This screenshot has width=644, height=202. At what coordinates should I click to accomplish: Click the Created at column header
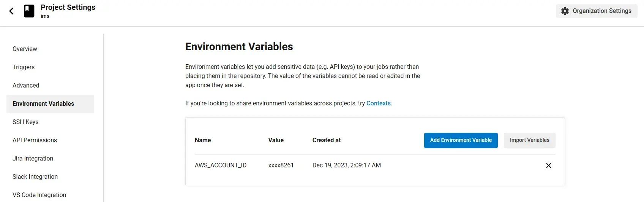[327, 140]
